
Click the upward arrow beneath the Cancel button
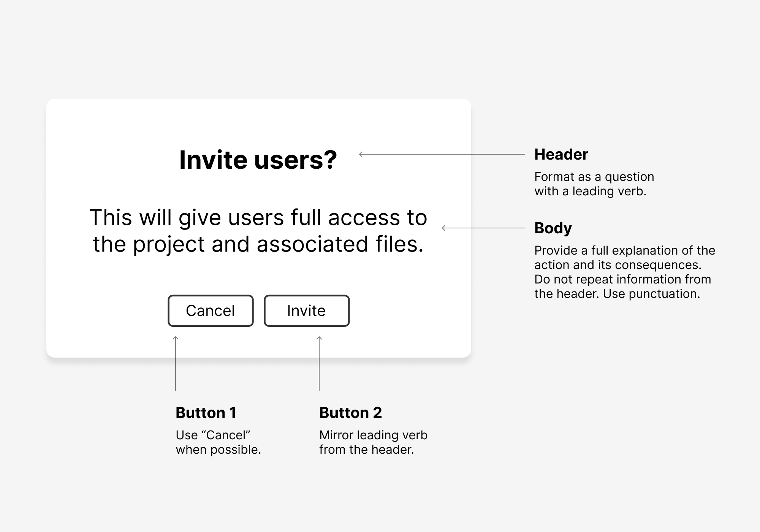[x=176, y=363]
